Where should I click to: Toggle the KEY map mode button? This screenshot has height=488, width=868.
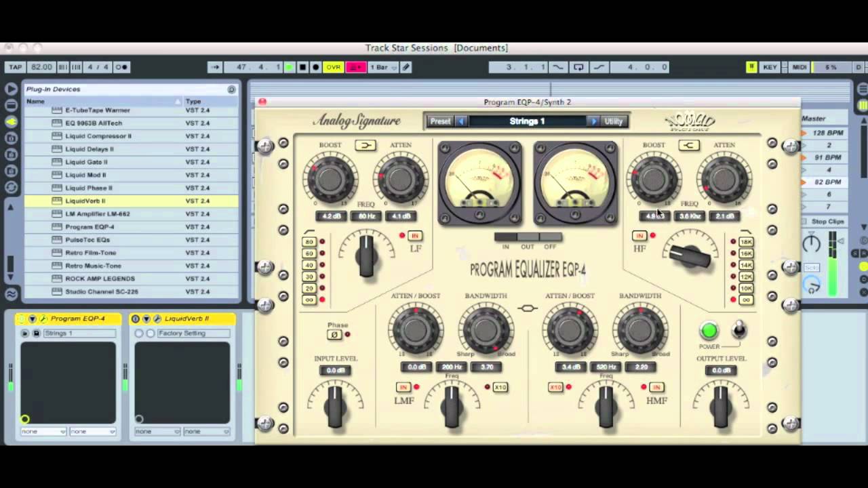[770, 67]
